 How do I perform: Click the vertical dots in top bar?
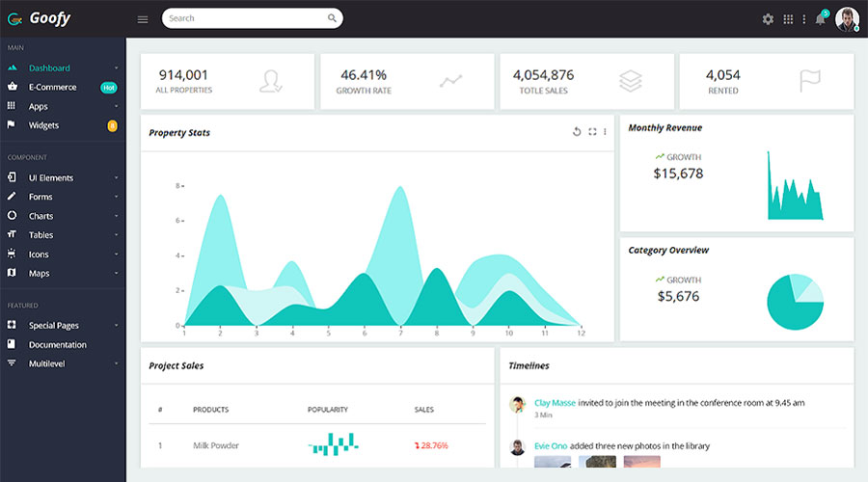tap(804, 18)
